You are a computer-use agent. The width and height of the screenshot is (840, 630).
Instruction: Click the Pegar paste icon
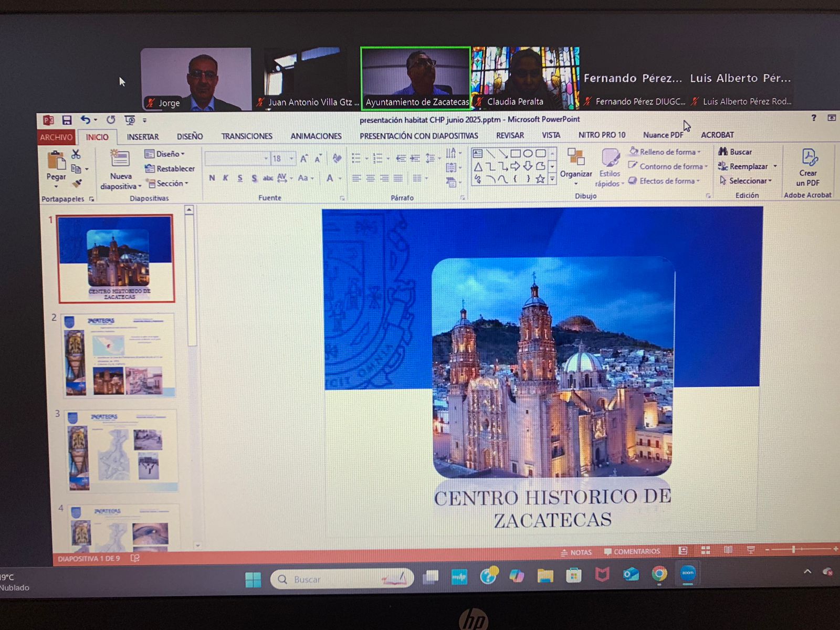point(56,161)
